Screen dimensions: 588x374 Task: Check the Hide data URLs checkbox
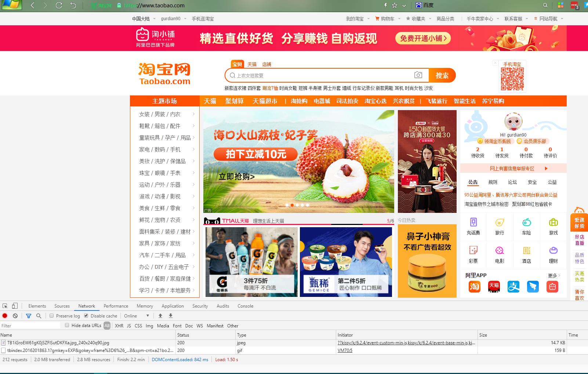67,325
